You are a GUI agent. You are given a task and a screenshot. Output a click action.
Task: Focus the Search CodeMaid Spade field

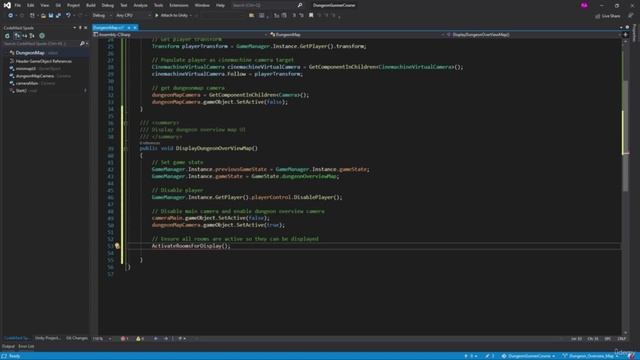pos(41,43)
